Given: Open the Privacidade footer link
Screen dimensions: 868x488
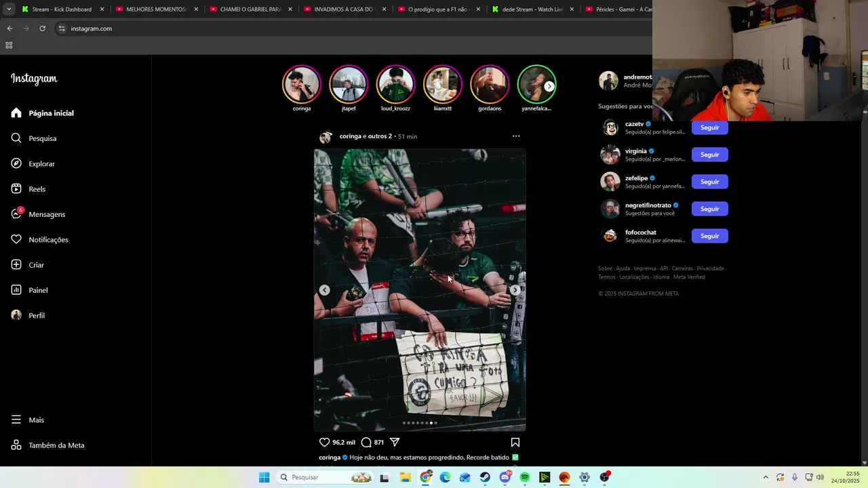Looking at the screenshot, I should [x=710, y=268].
